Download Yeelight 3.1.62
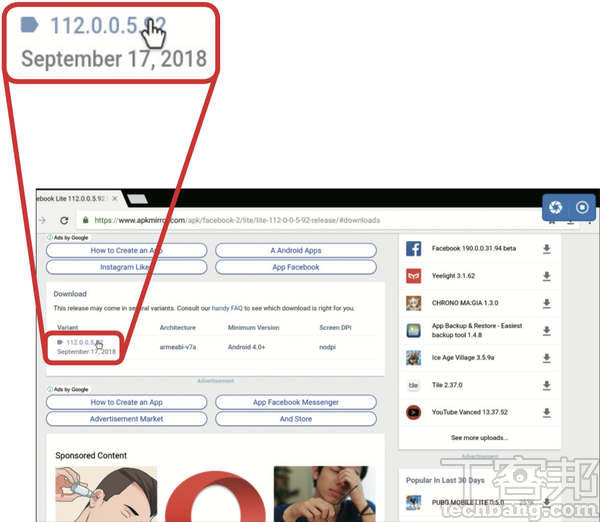 (x=547, y=276)
